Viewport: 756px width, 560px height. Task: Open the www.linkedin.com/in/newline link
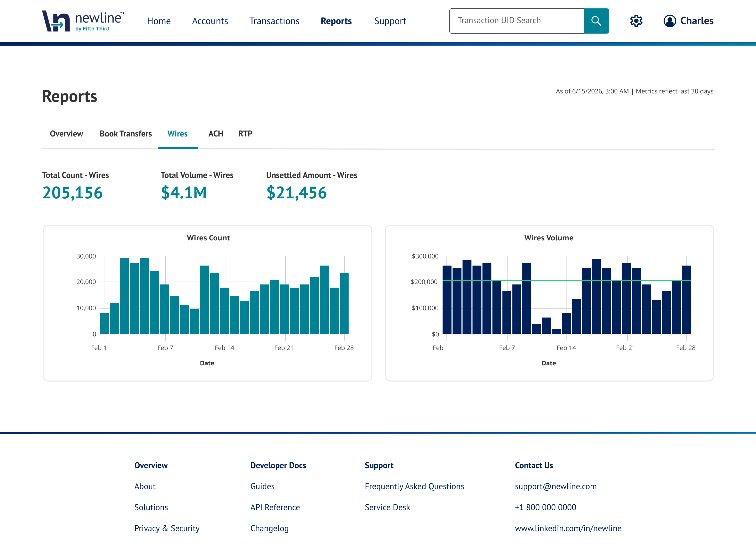pos(568,529)
